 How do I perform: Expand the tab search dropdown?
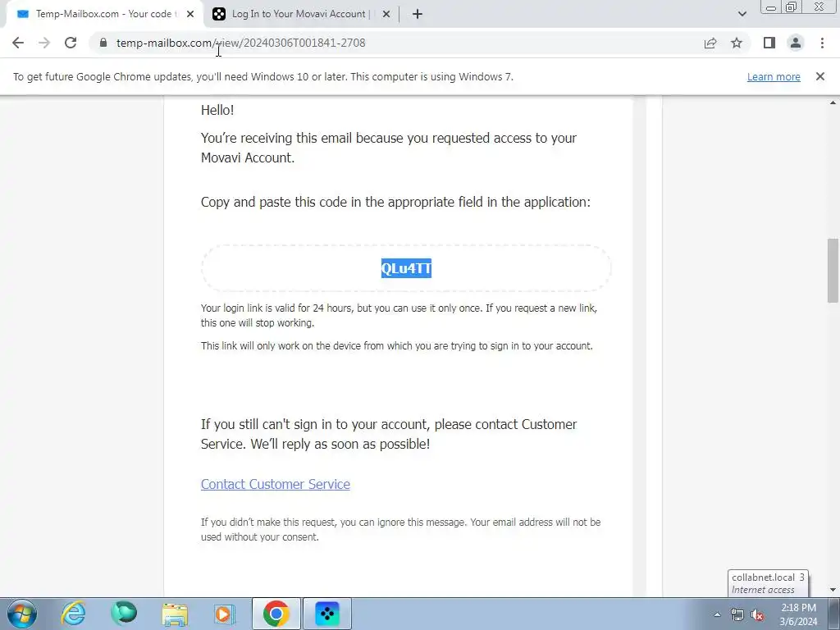(742, 14)
